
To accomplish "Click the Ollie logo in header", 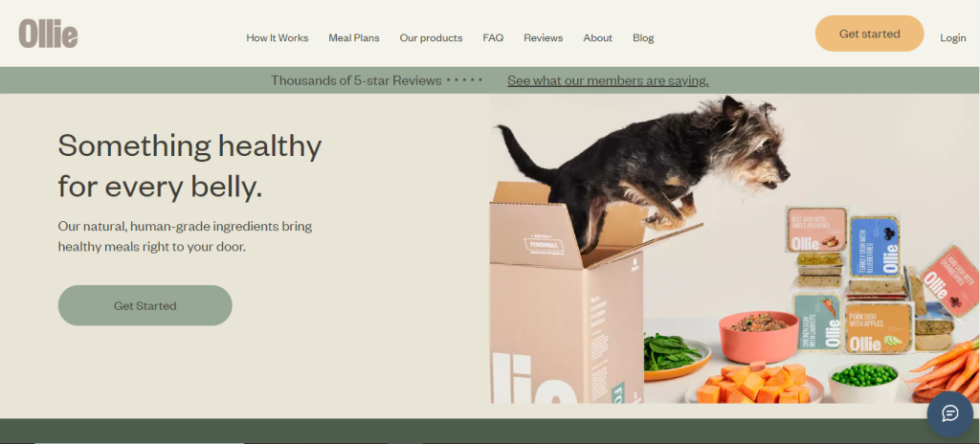I will [48, 33].
